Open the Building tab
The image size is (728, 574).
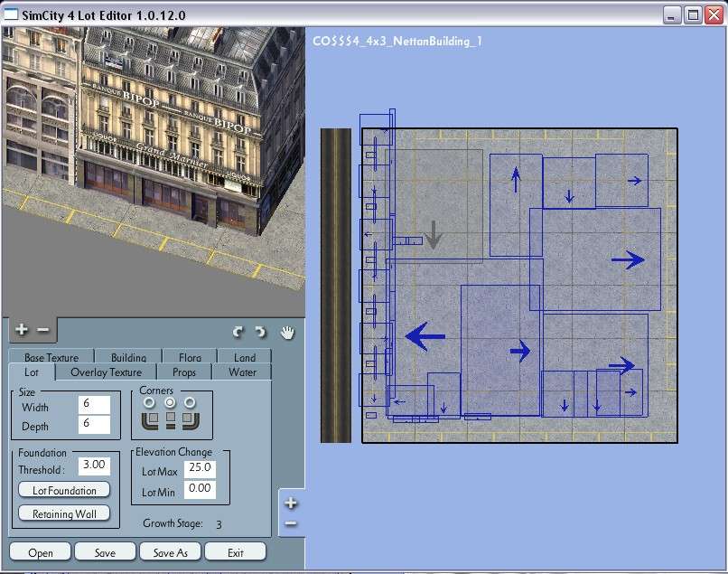coord(128,357)
